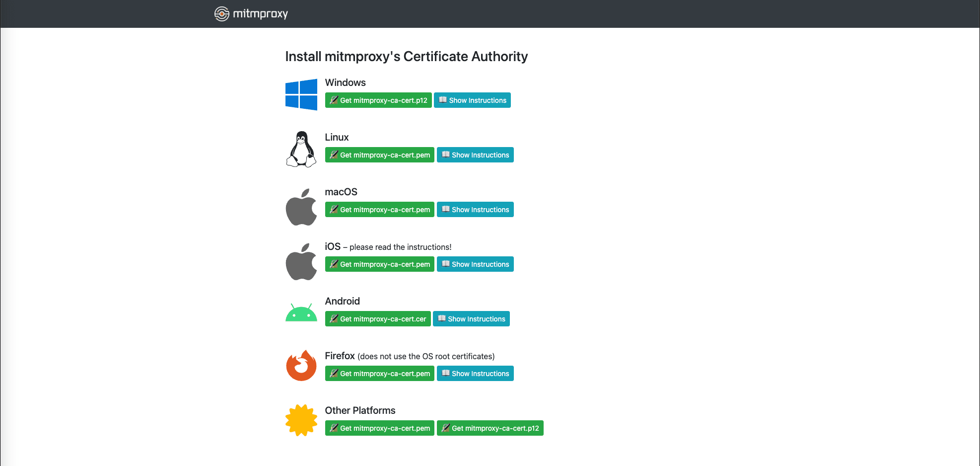
Task: Click the Windows section title
Action: tap(345, 82)
